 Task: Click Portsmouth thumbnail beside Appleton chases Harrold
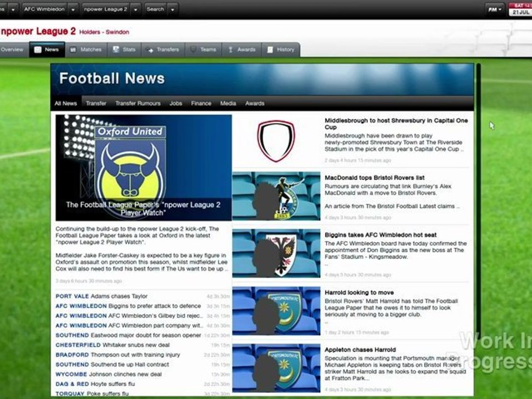pyautogui.click(x=276, y=368)
